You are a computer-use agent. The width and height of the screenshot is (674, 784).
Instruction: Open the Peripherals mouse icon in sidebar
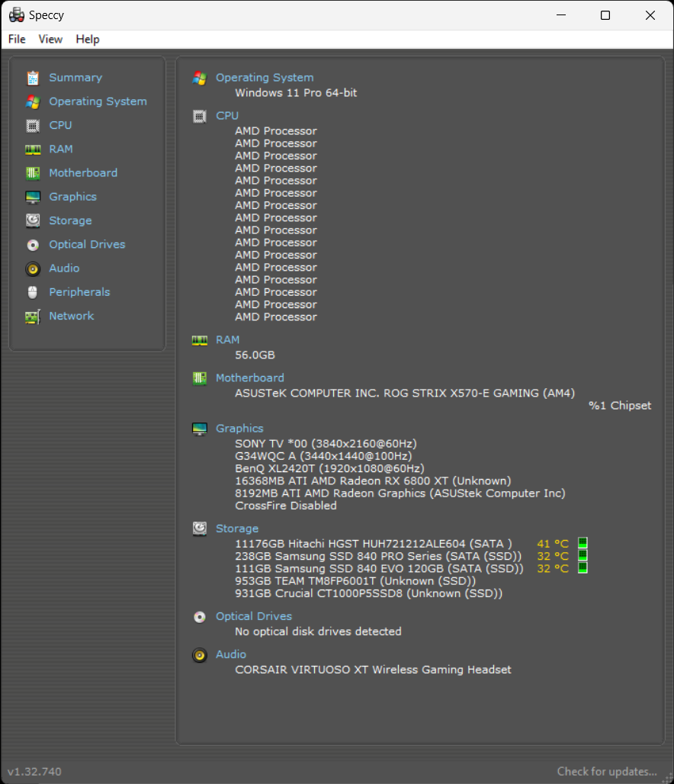coord(33,292)
